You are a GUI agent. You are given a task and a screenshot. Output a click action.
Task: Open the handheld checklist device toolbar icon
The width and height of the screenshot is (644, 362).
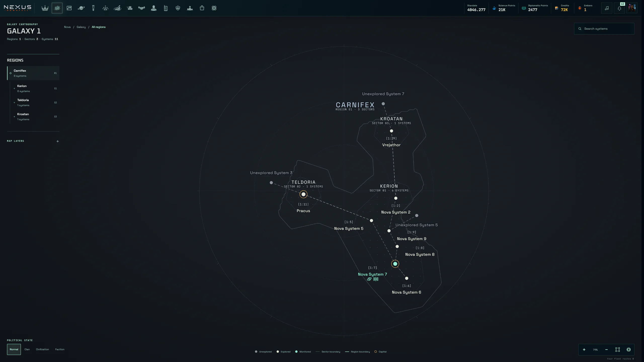coord(166,8)
